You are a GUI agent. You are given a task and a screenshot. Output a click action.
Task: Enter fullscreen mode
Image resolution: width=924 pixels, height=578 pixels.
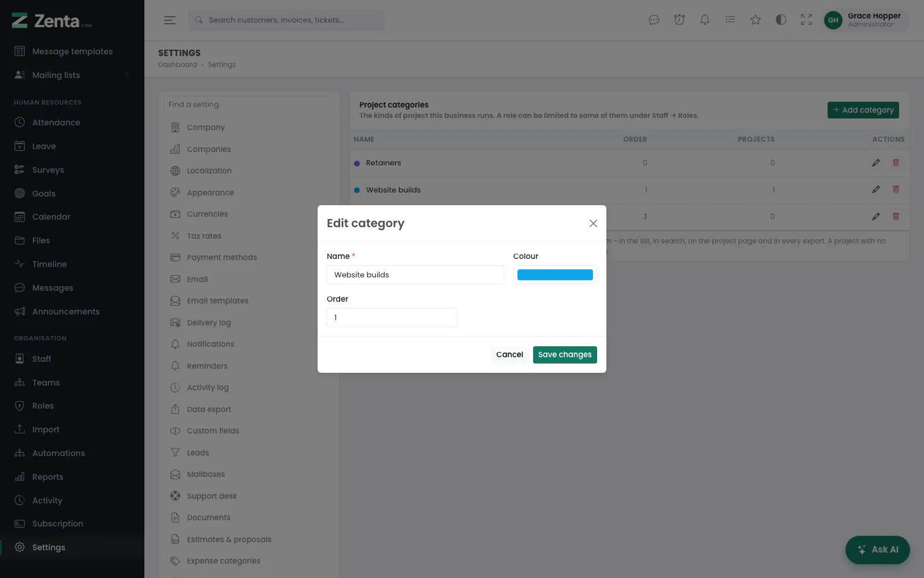pyautogui.click(x=806, y=20)
